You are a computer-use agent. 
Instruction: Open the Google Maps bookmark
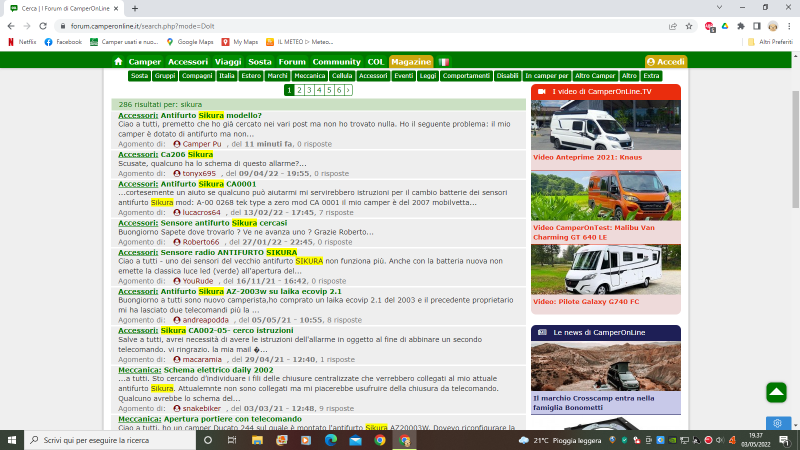click(190, 42)
